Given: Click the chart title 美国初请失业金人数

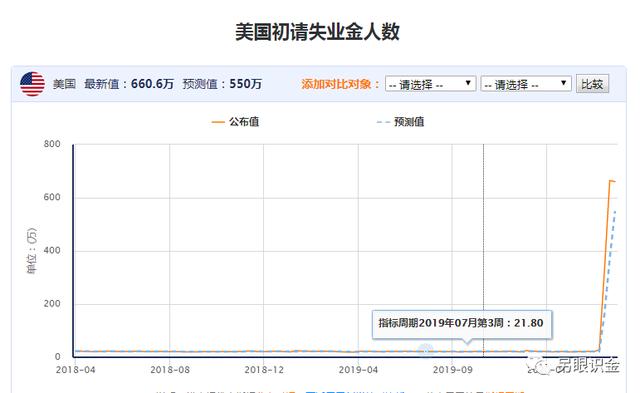Looking at the screenshot, I should click(x=318, y=32).
